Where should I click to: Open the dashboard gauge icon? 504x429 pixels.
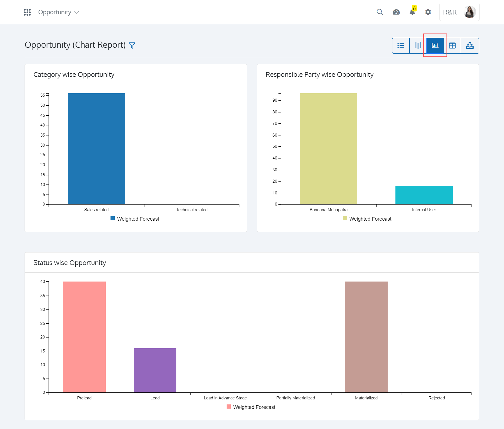click(x=396, y=12)
